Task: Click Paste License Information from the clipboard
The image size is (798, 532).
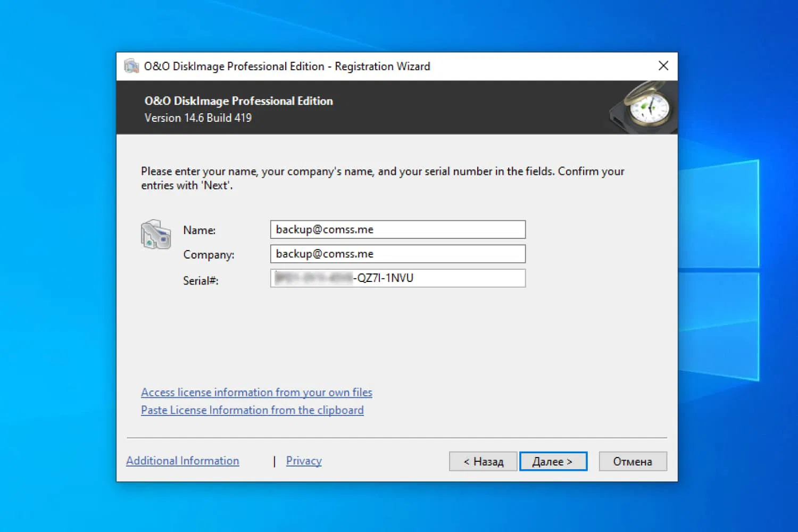Action: click(x=252, y=410)
